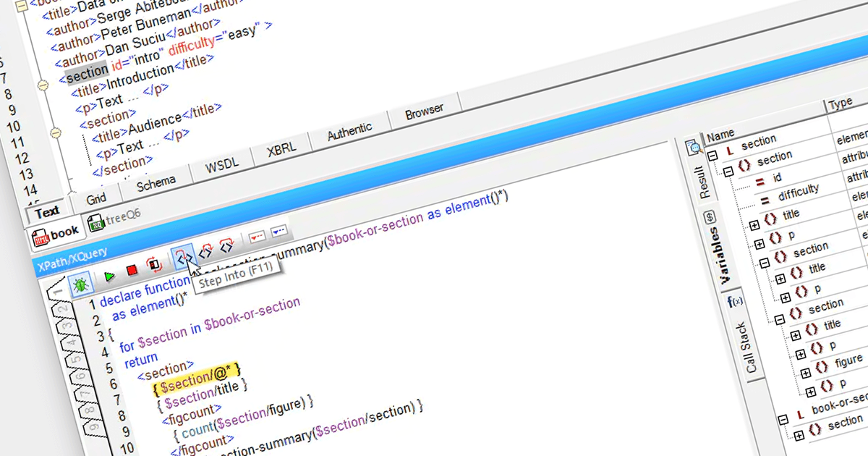Open the WSDL view tab
Image resolution: width=868 pixels, height=456 pixels.
point(223,166)
